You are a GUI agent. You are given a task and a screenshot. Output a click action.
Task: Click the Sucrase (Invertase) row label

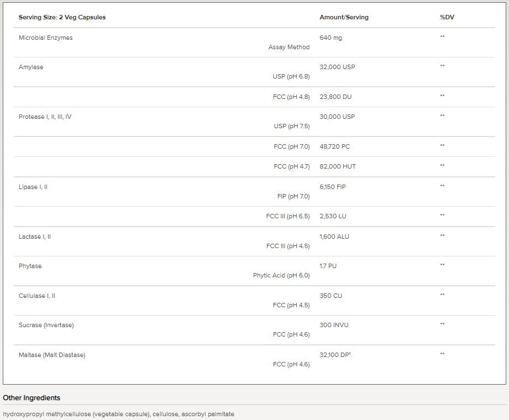pos(46,325)
